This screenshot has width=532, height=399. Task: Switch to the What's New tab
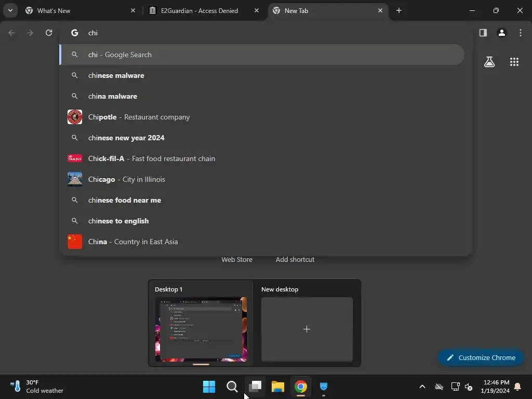[80, 11]
